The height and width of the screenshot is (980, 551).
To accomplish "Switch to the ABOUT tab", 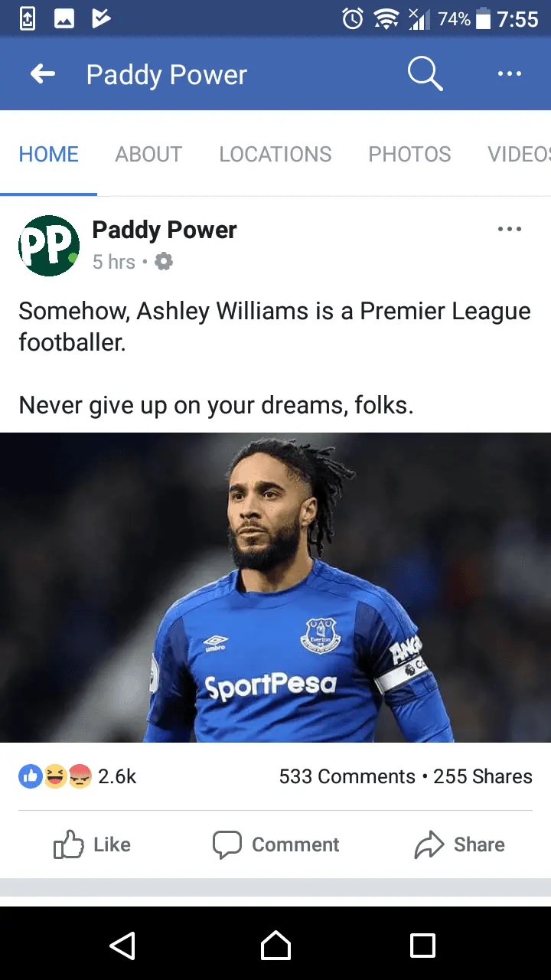I will (148, 154).
